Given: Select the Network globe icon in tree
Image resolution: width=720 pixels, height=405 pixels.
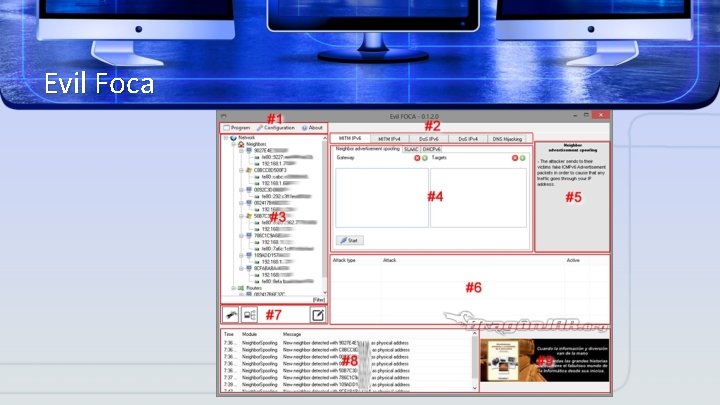Looking at the screenshot, I should pyautogui.click(x=233, y=138).
